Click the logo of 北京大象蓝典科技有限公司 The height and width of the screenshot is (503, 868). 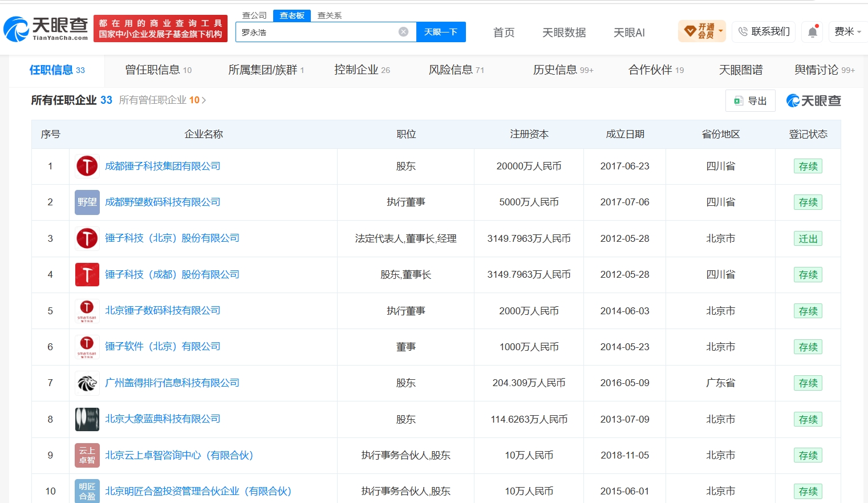(87, 419)
